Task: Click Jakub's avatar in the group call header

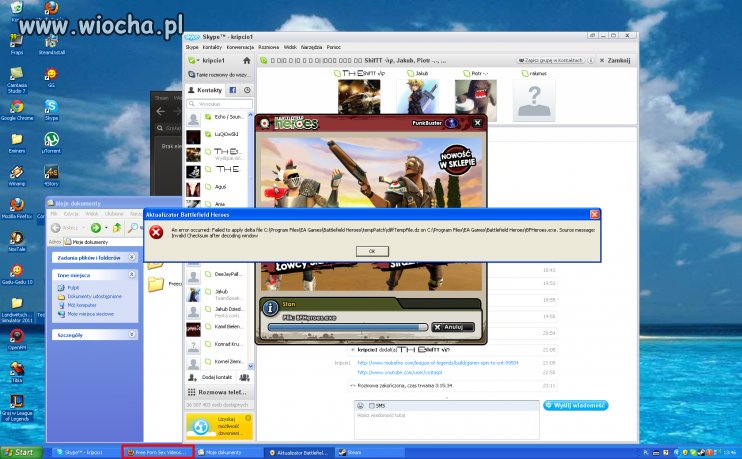Action: point(418,97)
